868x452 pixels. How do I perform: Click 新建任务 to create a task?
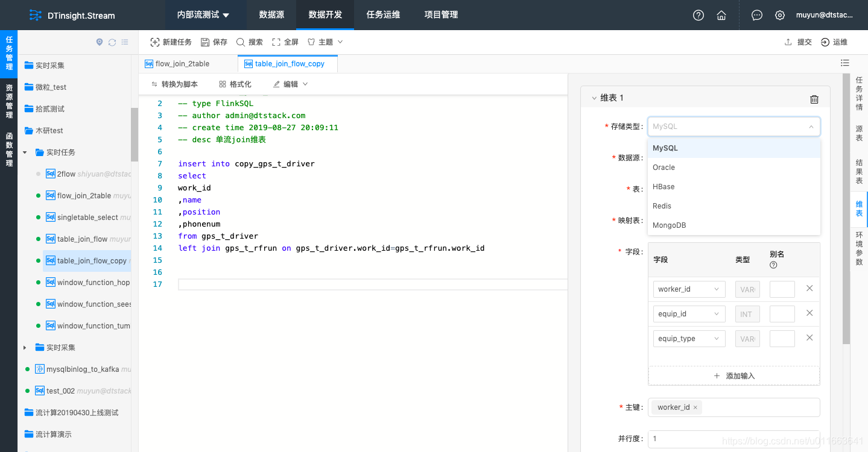pos(171,42)
